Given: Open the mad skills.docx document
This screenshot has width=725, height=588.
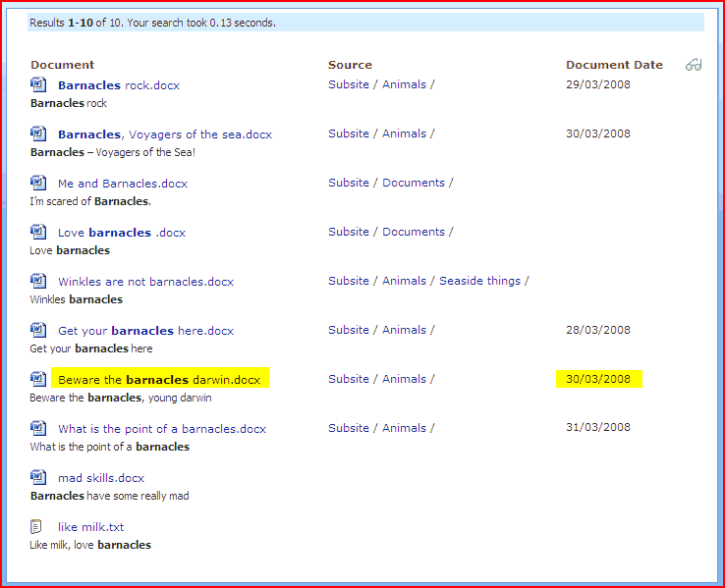Looking at the screenshot, I should coord(100,478).
